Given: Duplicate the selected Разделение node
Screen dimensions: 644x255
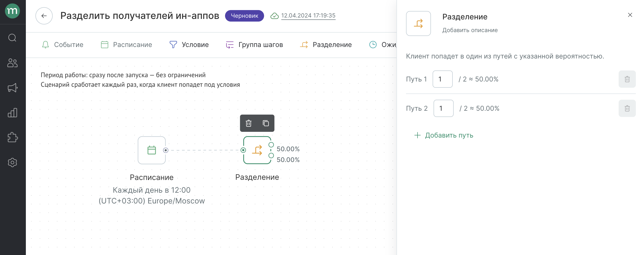Looking at the screenshot, I should (x=266, y=123).
